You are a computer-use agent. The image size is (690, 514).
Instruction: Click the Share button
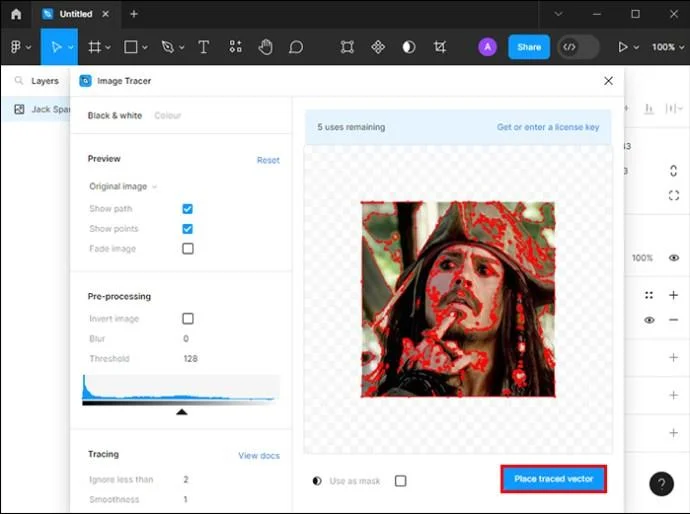pyautogui.click(x=529, y=47)
